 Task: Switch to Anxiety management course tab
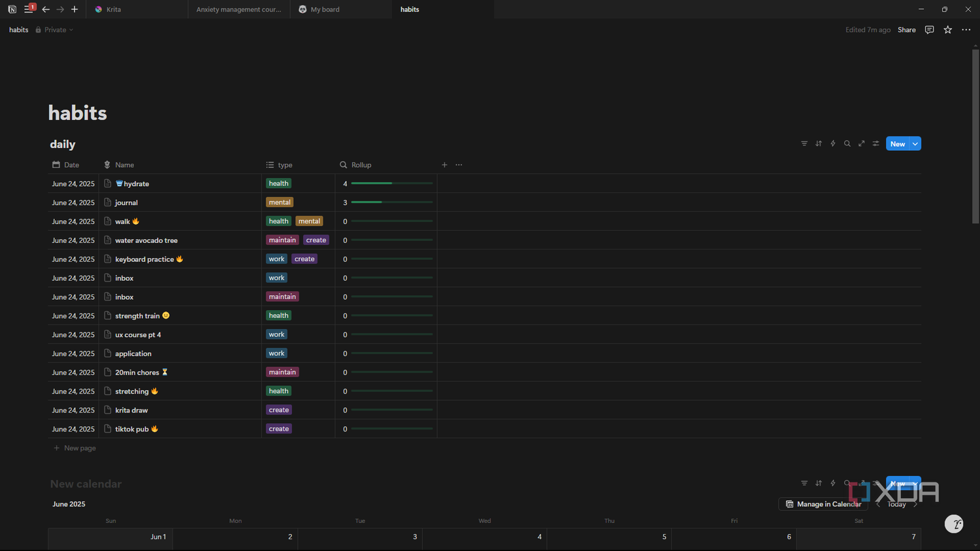click(239, 9)
